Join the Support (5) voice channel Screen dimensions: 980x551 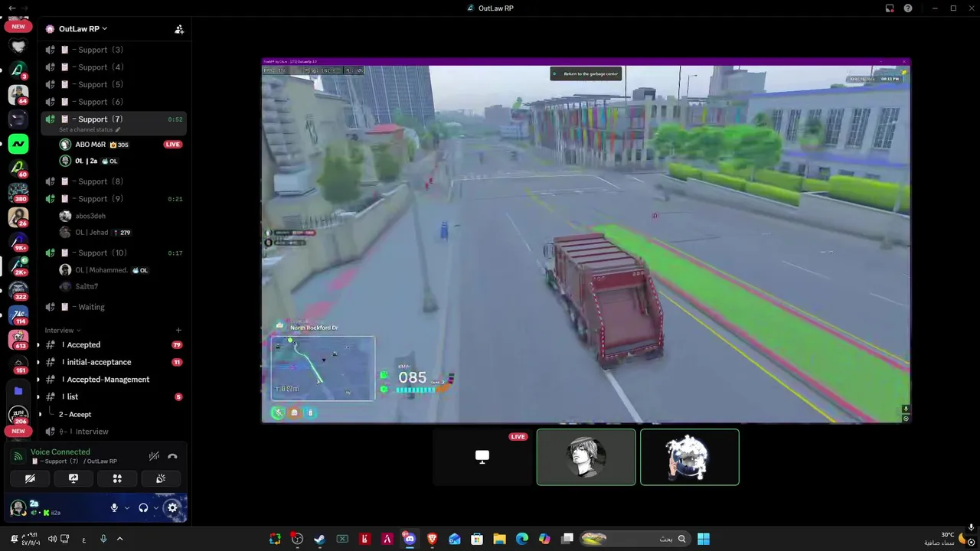pyautogui.click(x=113, y=85)
